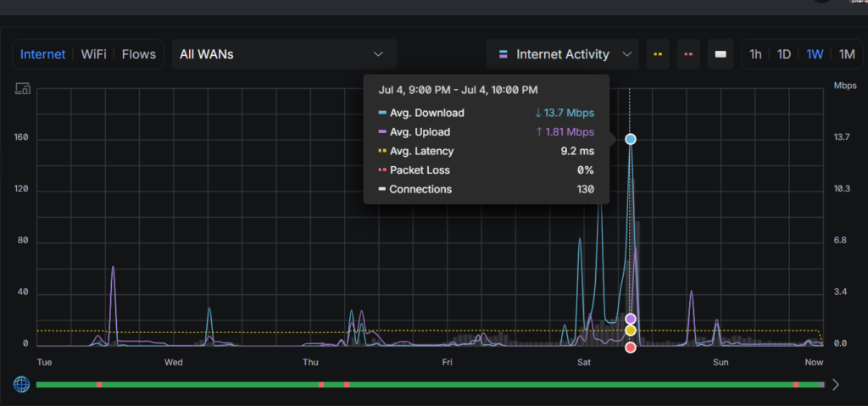This screenshot has width=868, height=406.
Task: Toggle the red packet loss overlay
Action: click(688, 54)
